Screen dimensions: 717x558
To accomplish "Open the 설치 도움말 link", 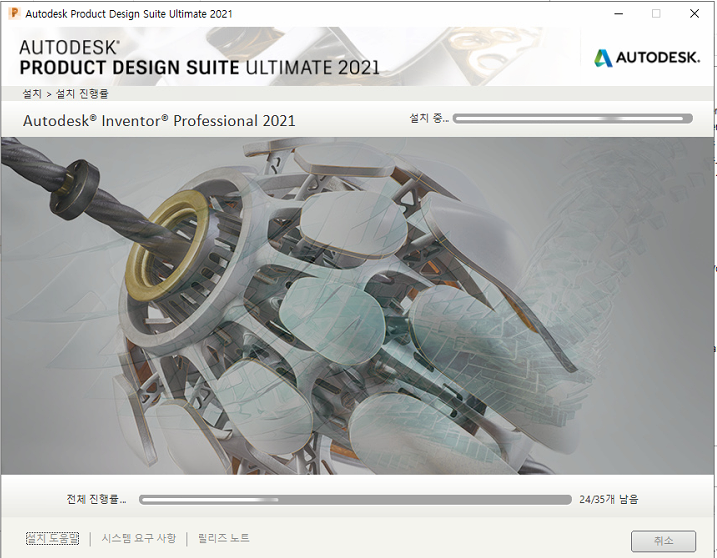I will (x=52, y=538).
